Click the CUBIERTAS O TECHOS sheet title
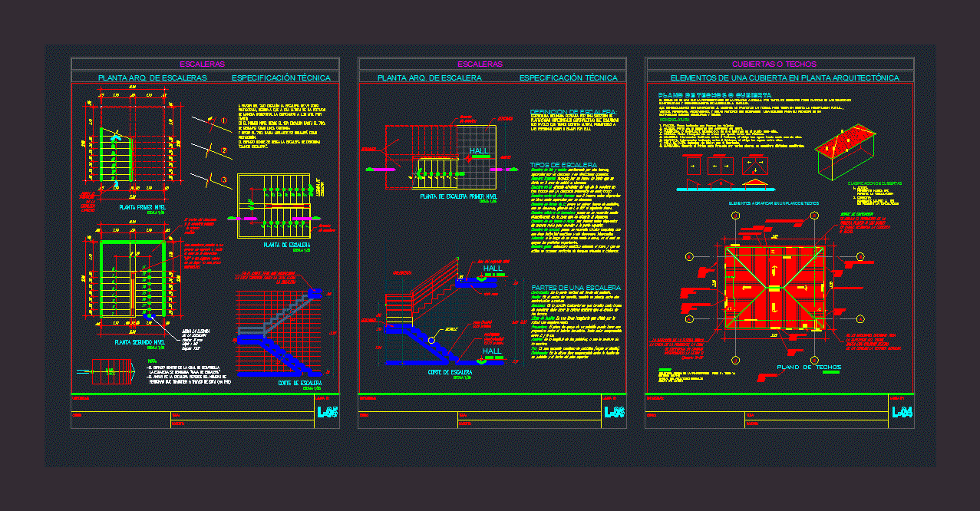The image size is (980, 511). [x=774, y=64]
